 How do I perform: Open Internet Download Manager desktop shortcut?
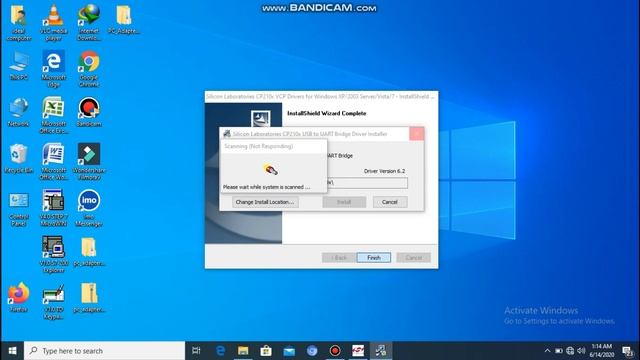pos(89,22)
